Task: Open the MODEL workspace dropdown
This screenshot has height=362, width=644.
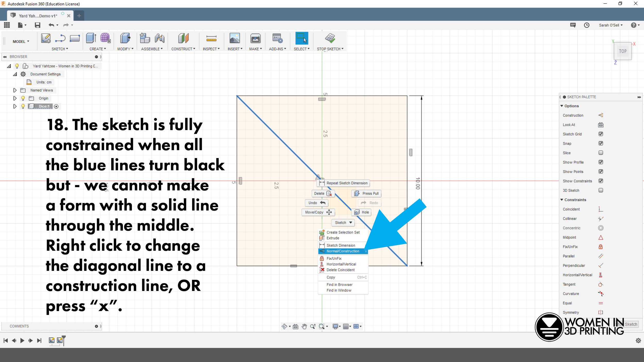Action: [x=21, y=41]
